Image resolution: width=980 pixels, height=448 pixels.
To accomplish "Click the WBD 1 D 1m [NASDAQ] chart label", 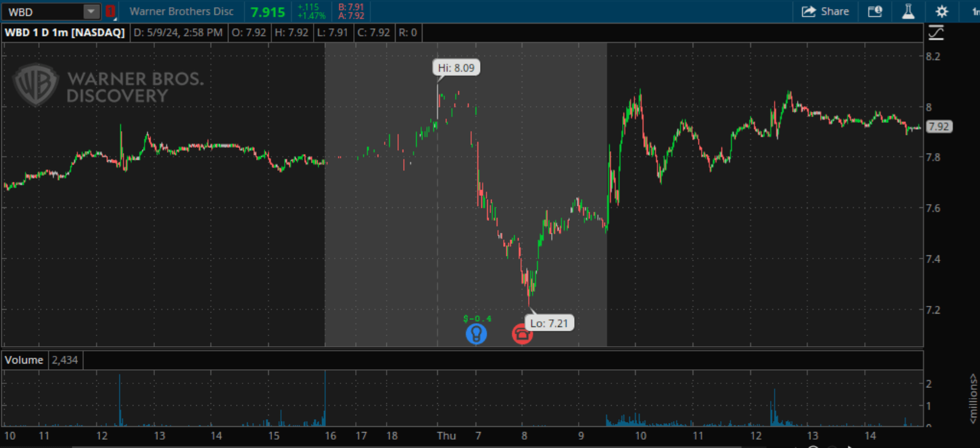I will pyautogui.click(x=65, y=33).
